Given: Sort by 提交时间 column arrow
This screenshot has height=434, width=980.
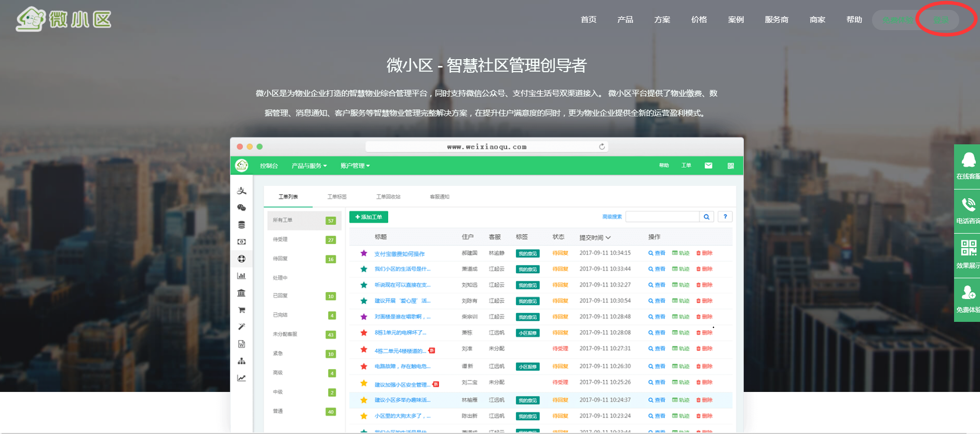Looking at the screenshot, I should point(608,238).
